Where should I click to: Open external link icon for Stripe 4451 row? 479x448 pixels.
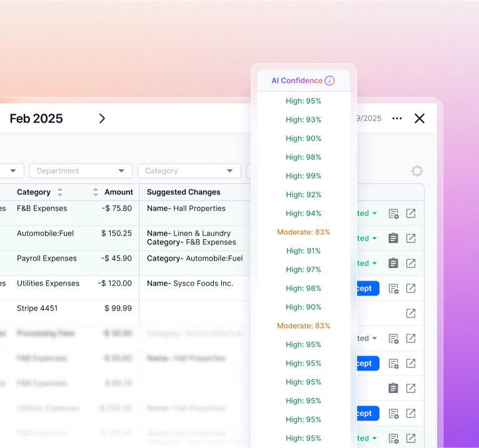coord(411,314)
